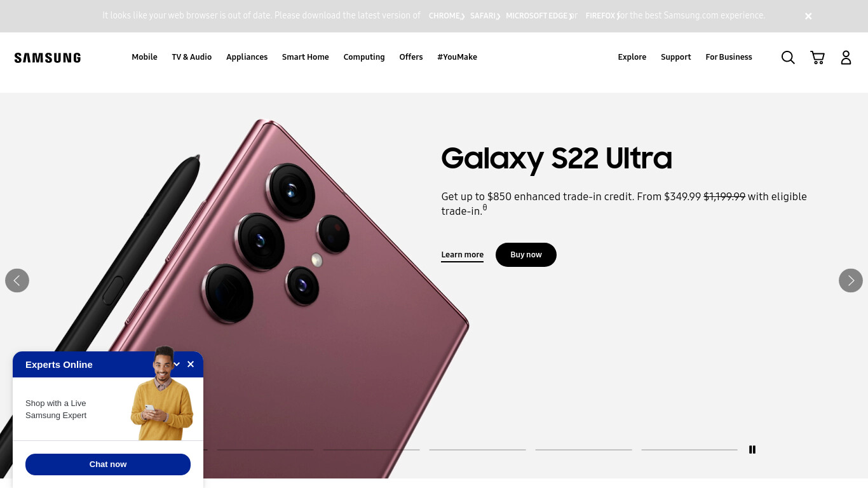Expand the Support navigation menu
868x488 pixels.
click(675, 57)
